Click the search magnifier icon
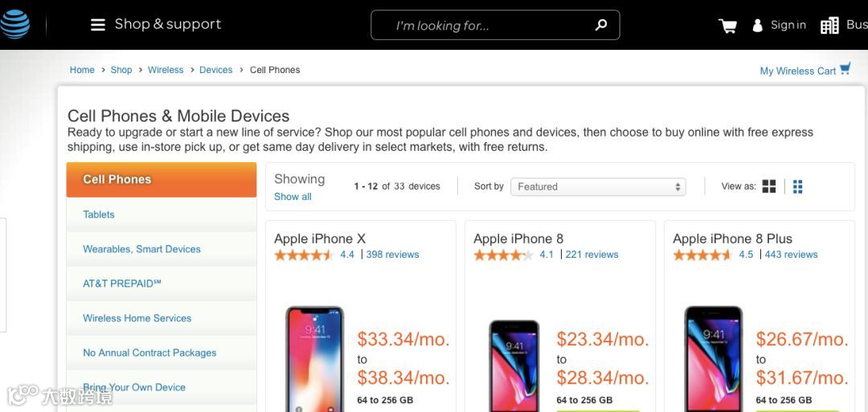This screenshot has height=412, width=868. point(601,25)
